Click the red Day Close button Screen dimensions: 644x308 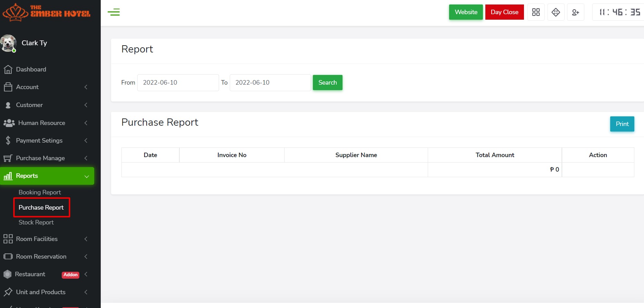click(x=504, y=12)
